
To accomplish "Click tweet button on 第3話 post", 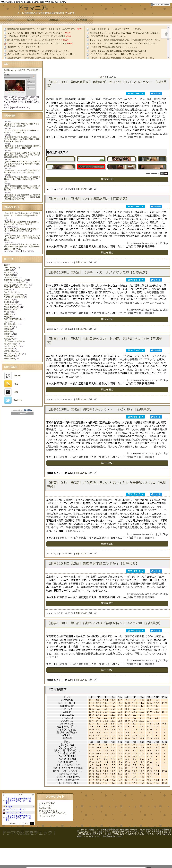I will [x=155, y=494].
